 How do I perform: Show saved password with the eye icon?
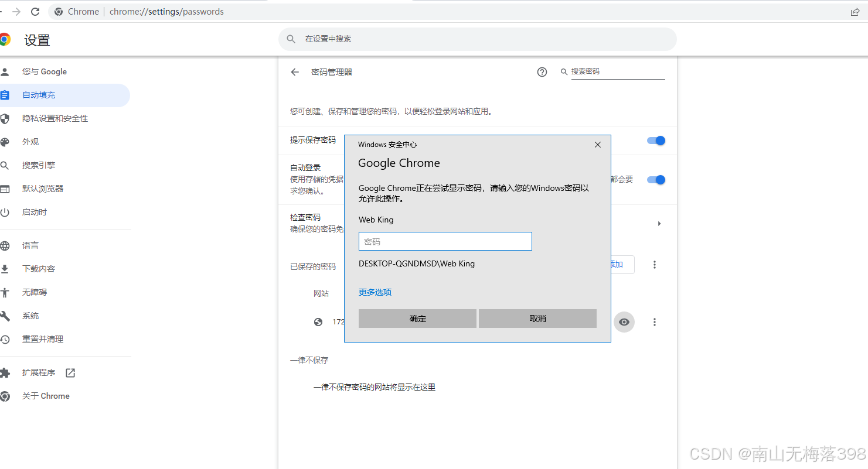[624, 322]
